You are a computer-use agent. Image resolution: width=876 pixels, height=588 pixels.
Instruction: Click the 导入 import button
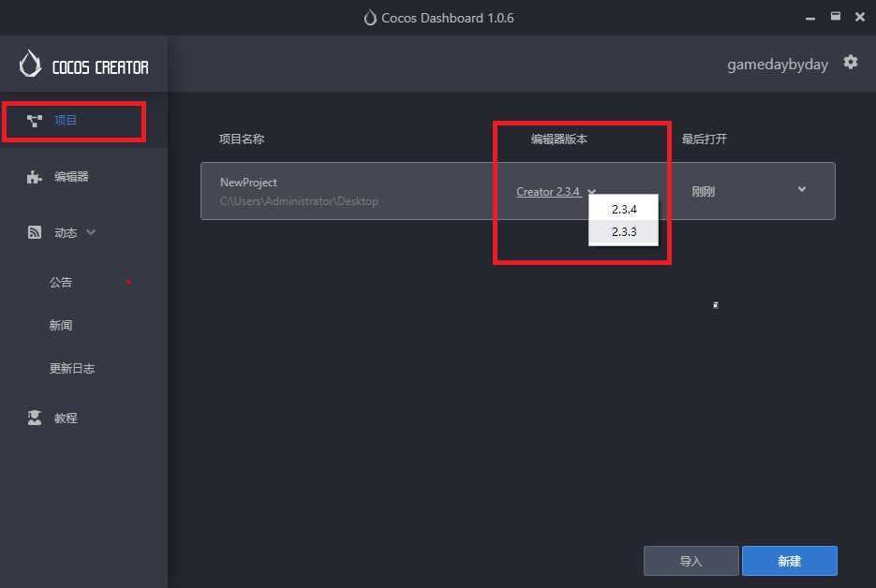(x=691, y=561)
